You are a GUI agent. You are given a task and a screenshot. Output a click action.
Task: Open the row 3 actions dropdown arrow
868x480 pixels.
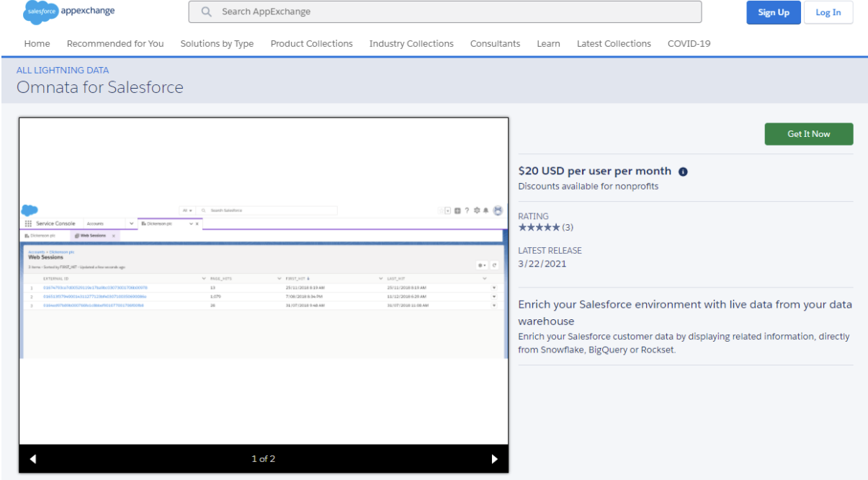[x=494, y=306]
